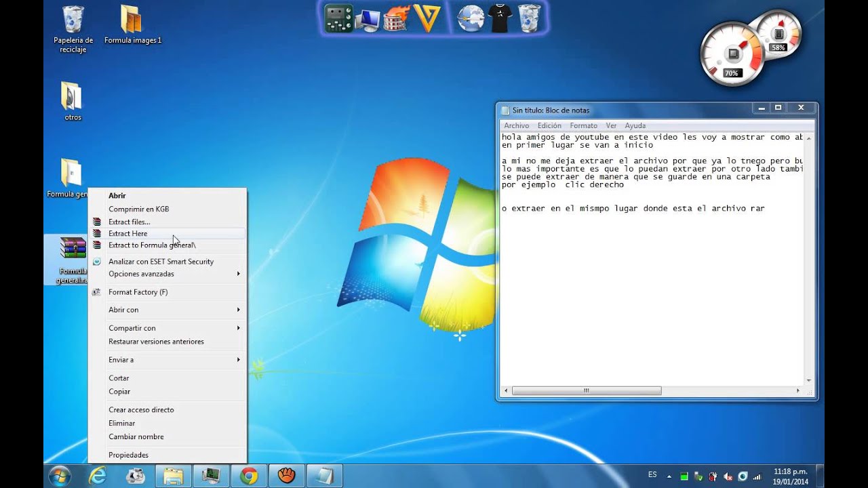Expand the Abrir con submenu
Screen dimensions: 868x488
coord(167,310)
